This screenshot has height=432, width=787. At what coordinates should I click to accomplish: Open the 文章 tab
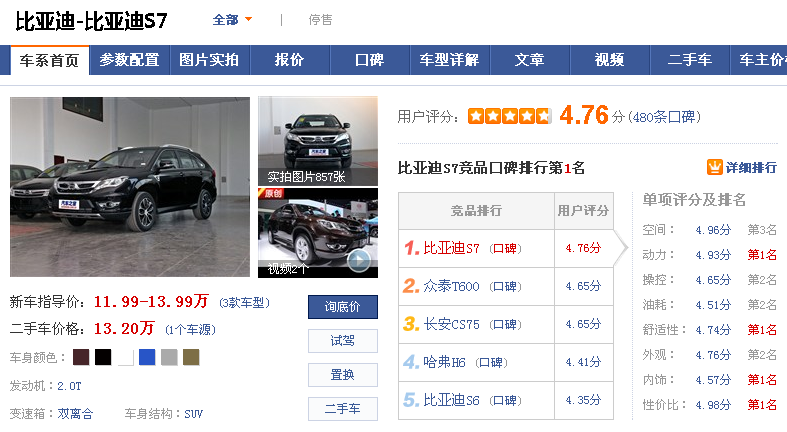point(530,60)
